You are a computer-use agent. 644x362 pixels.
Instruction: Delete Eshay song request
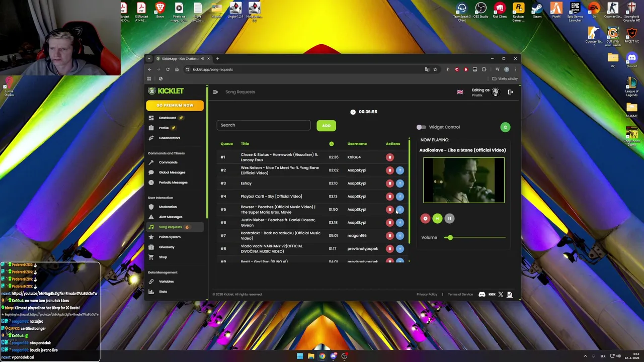389,183
